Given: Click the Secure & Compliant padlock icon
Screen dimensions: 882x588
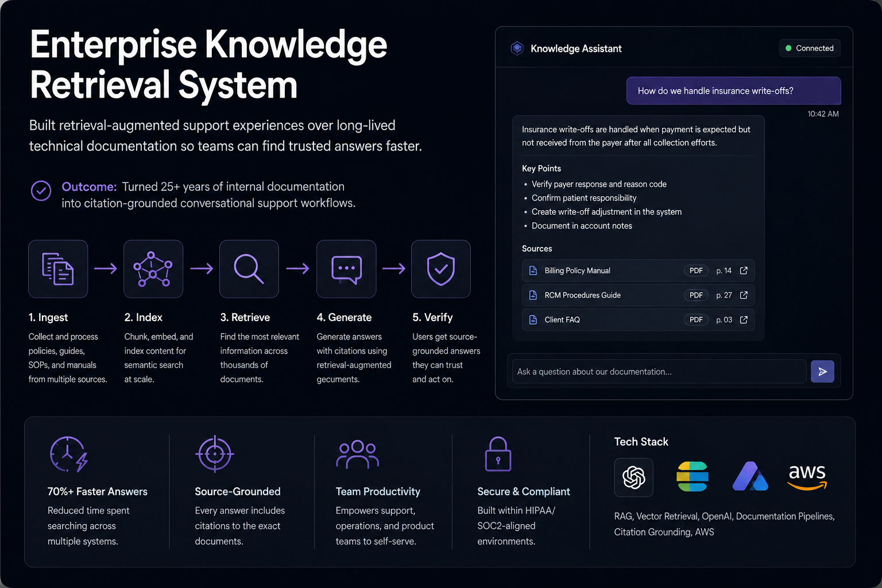Looking at the screenshot, I should point(498,454).
